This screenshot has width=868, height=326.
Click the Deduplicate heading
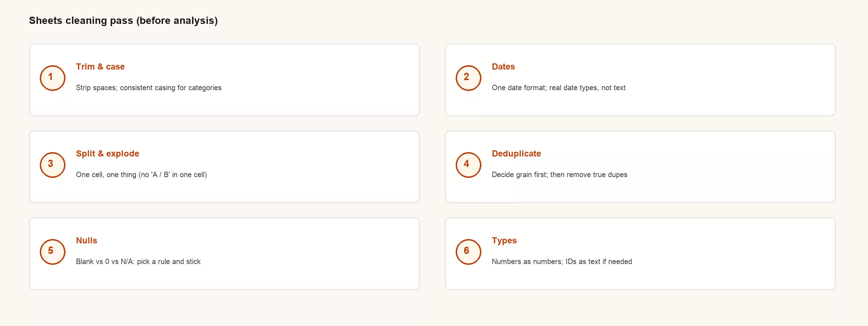(516, 154)
